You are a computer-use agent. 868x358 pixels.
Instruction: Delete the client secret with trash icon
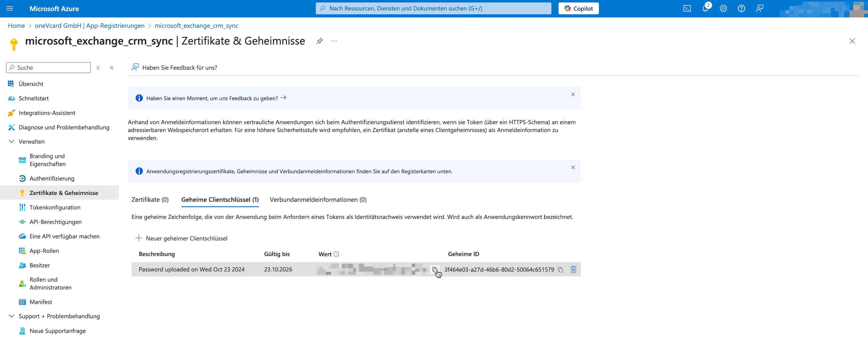coord(573,270)
